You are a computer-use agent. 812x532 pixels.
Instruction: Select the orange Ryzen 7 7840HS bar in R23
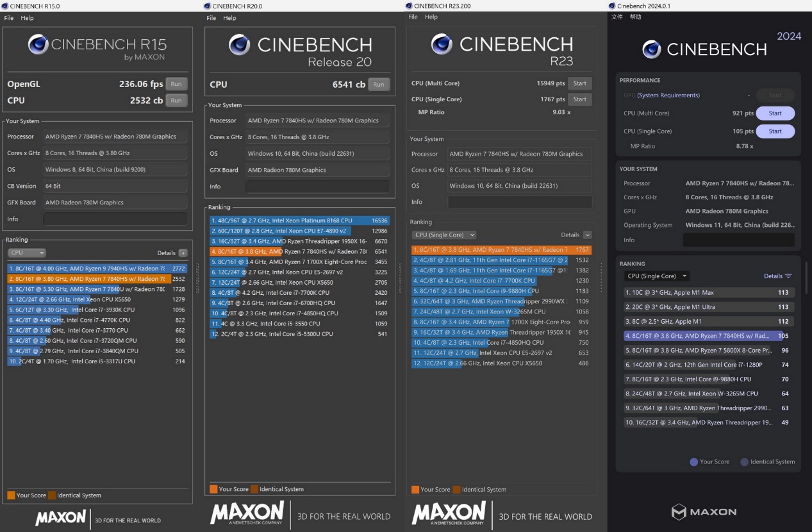pos(501,250)
